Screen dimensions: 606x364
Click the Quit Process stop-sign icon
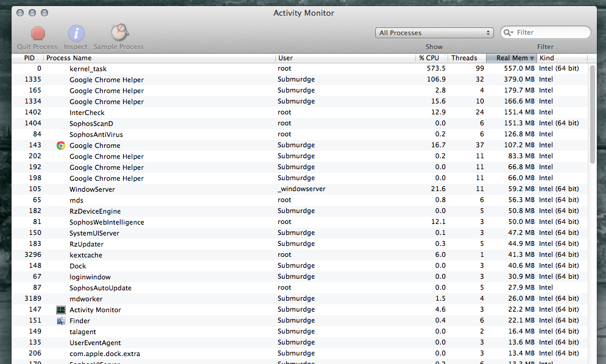[x=38, y=33]
